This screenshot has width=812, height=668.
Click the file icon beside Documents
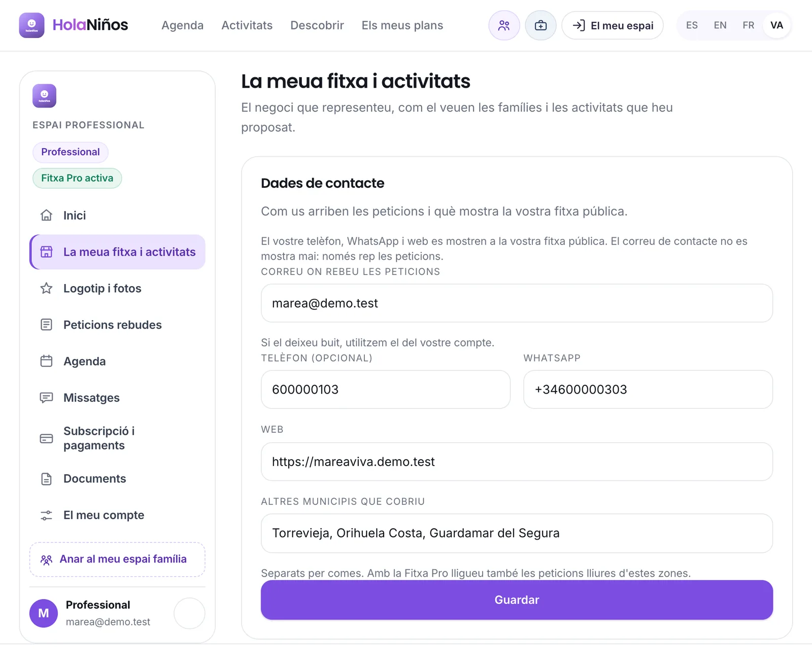coord(46,478)
